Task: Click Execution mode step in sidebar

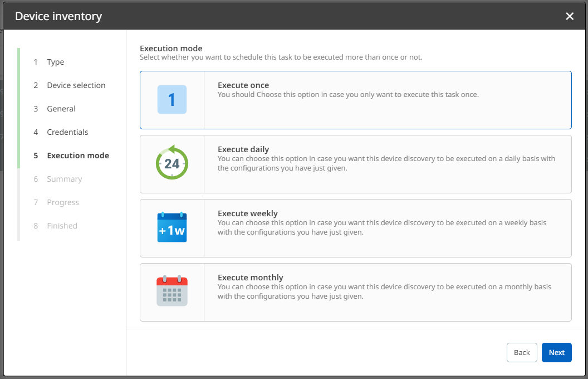Action: click(x=78, y=156)
